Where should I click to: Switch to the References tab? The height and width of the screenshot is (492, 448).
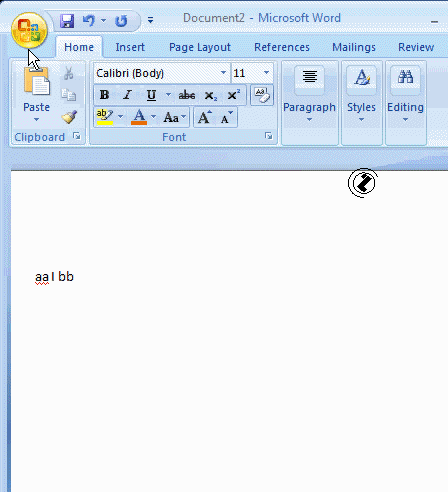coord(282,47)
